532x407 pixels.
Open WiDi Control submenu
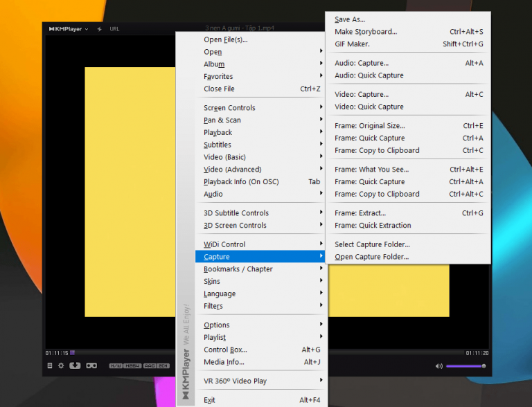261,244
